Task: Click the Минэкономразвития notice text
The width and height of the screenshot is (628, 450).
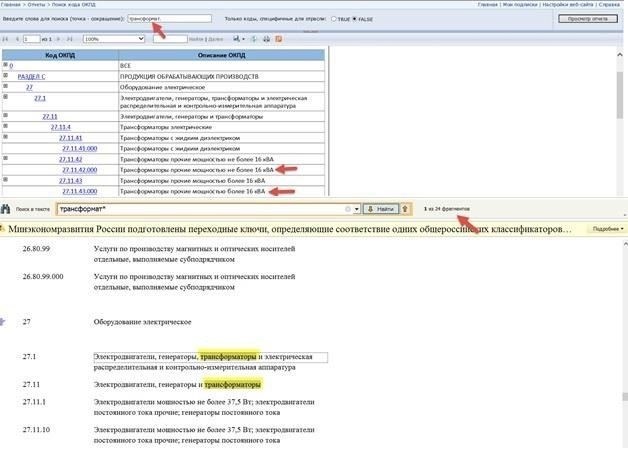Action: tap(290, 229)
